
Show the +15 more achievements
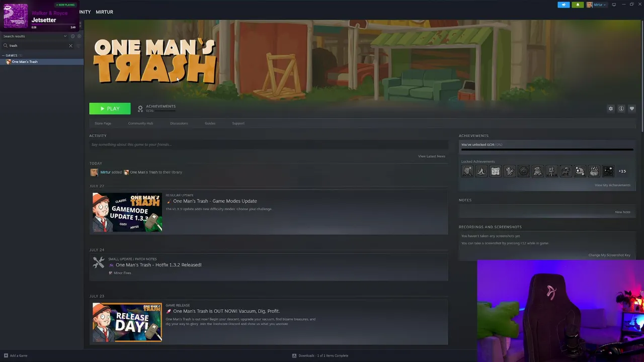click(622, 171)
